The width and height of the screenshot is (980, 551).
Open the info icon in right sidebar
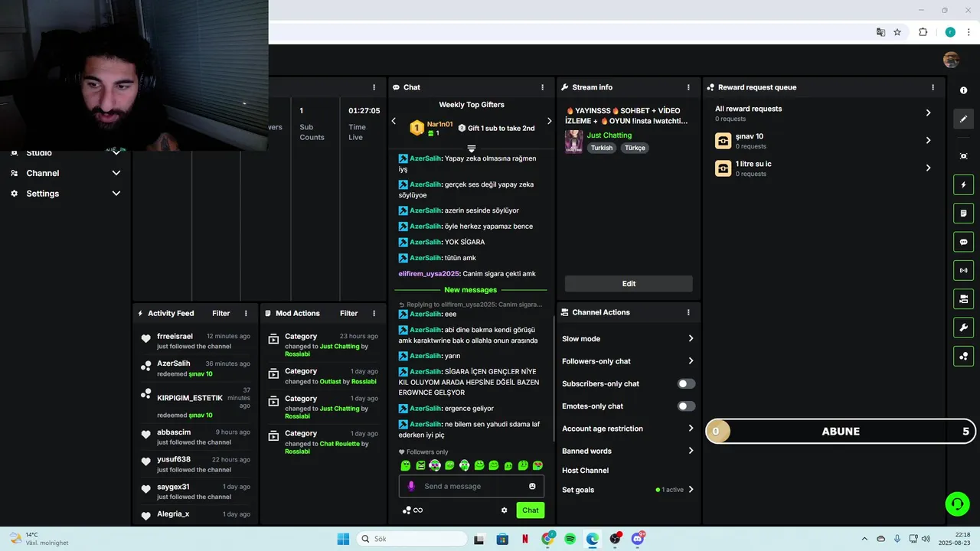(963, 90)
